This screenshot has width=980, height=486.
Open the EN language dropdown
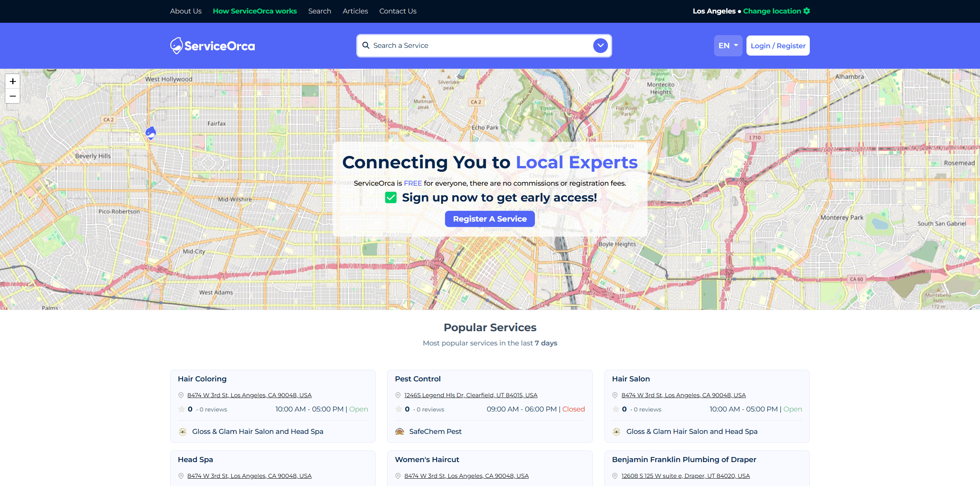[728, 46]
